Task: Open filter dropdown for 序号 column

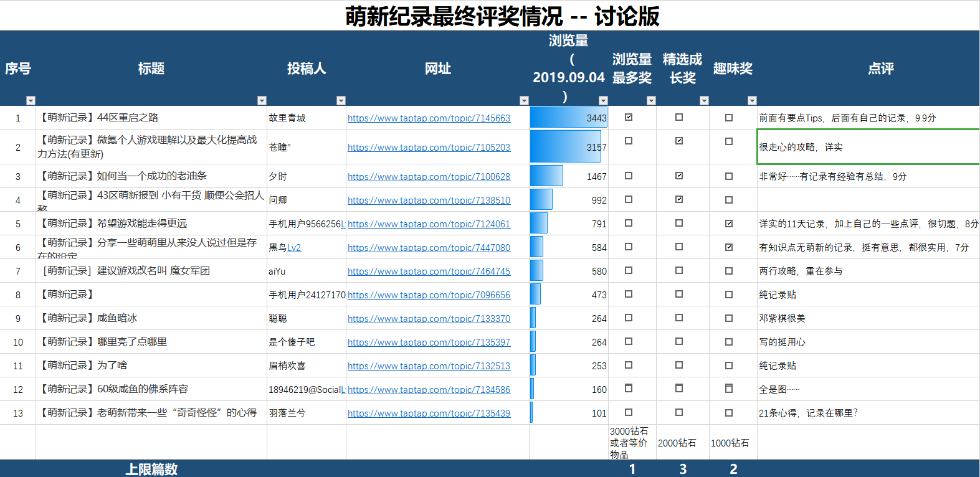Action: (31, 101)
